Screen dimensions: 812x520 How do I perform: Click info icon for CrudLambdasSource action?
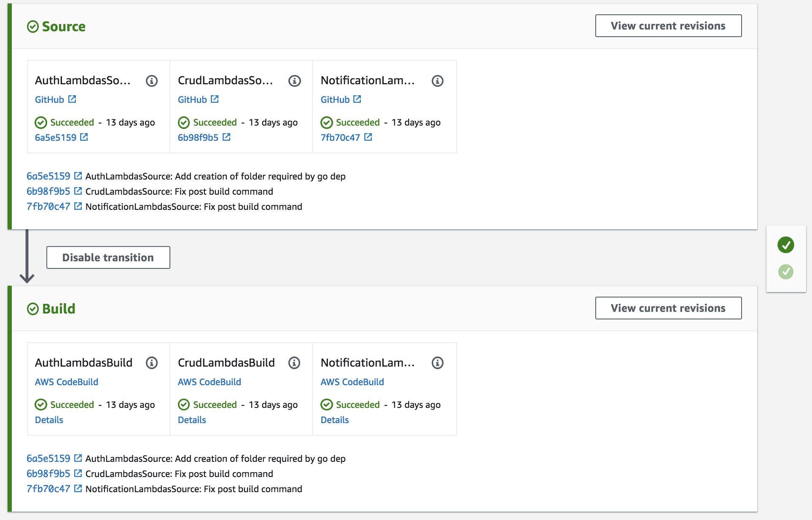(x=294, y=81)
